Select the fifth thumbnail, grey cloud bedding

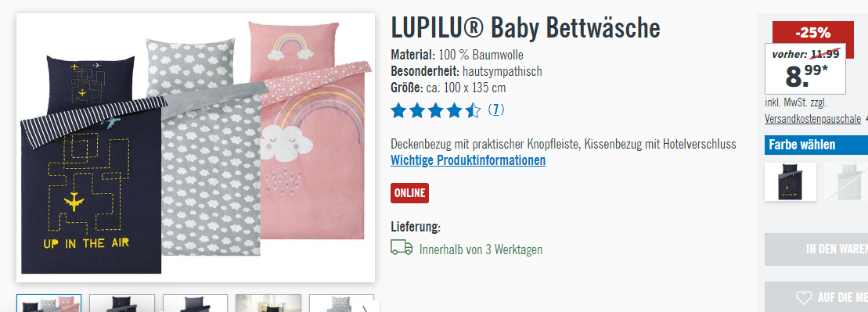coord(331,303)
